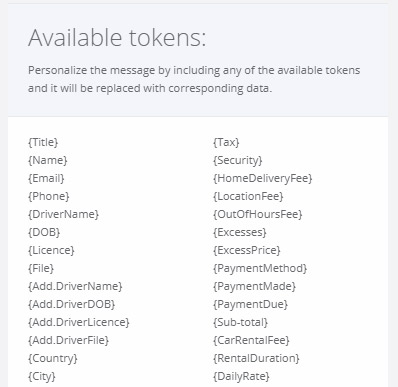Choose the {RentalDuration} token
The width and height of the screenshot is (398, 387).
tap(256, 358)
